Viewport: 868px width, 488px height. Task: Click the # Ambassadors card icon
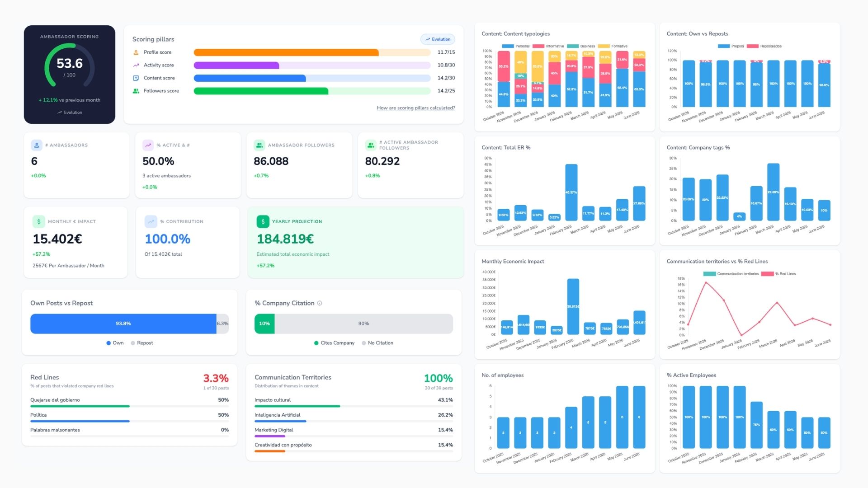click(x=37, y=145)
